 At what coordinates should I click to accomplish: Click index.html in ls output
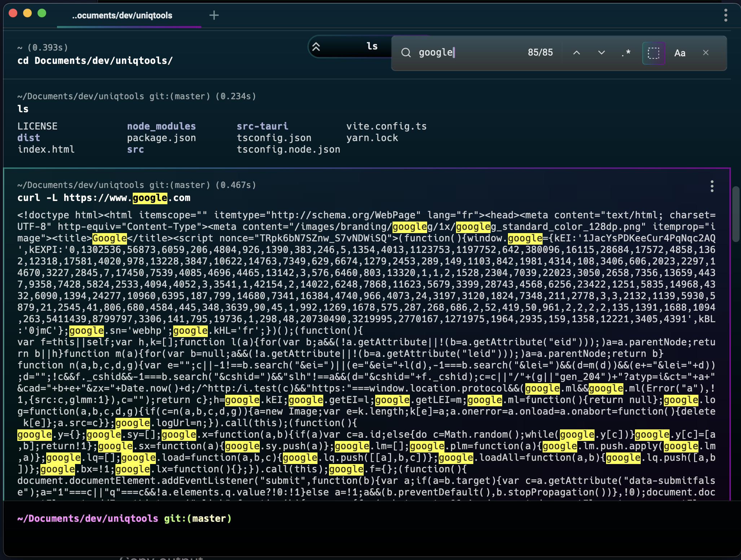point(46,149)
